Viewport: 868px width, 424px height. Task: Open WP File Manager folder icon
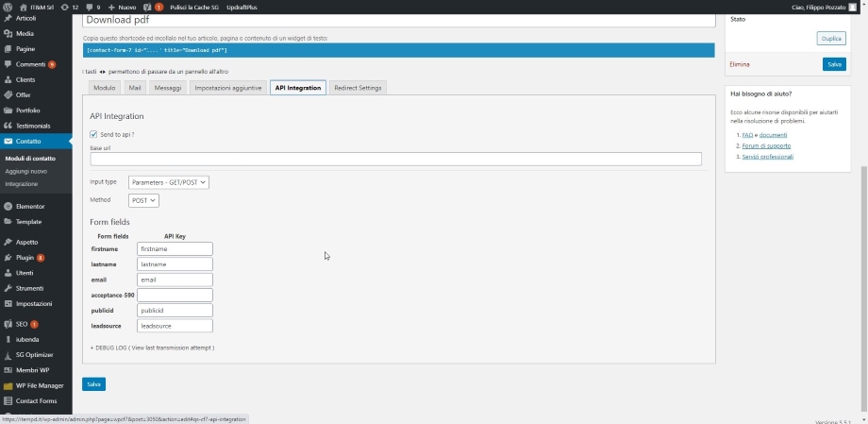coord(8,385)
